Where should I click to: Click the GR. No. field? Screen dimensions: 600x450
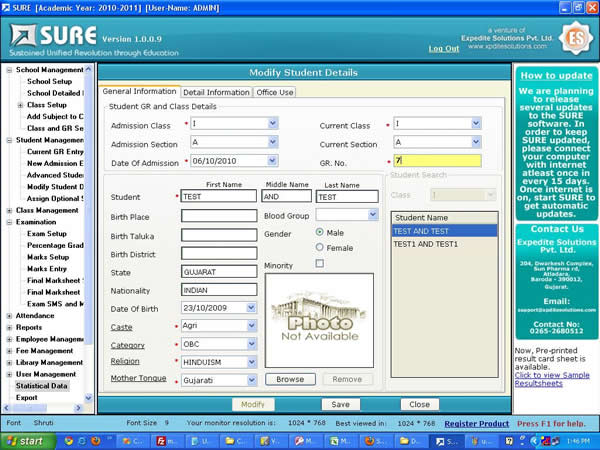coord(437,161)
